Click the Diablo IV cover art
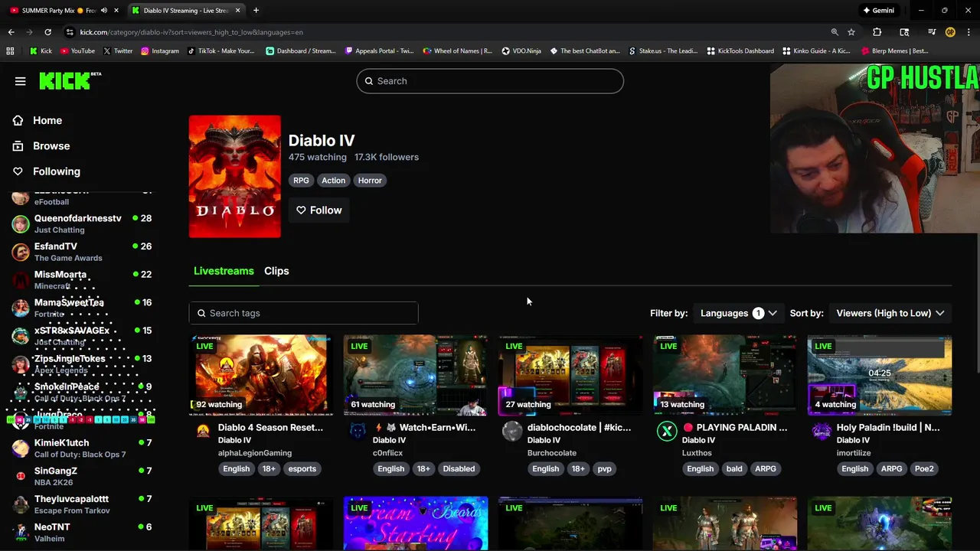 coord(235,177)
